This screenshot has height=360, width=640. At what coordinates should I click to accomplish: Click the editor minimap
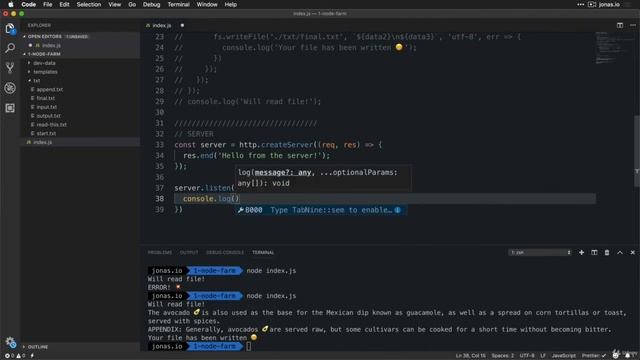611,48
